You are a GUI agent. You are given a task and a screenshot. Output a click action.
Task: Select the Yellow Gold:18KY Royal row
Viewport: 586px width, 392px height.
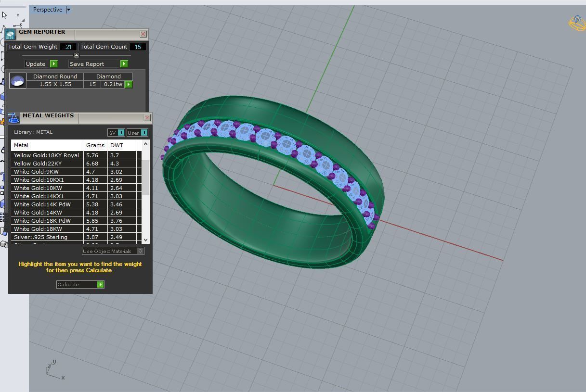click(x=76, y=155)
